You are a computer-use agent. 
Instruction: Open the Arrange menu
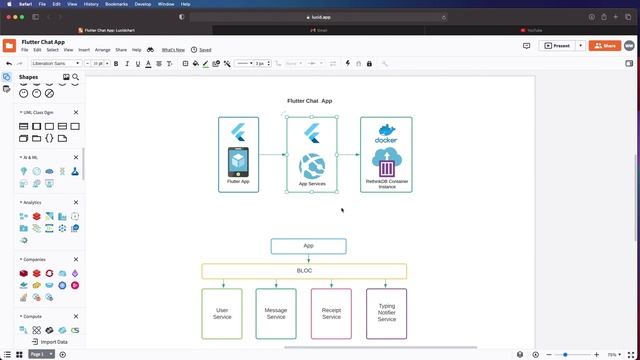(x=103, y=50)
